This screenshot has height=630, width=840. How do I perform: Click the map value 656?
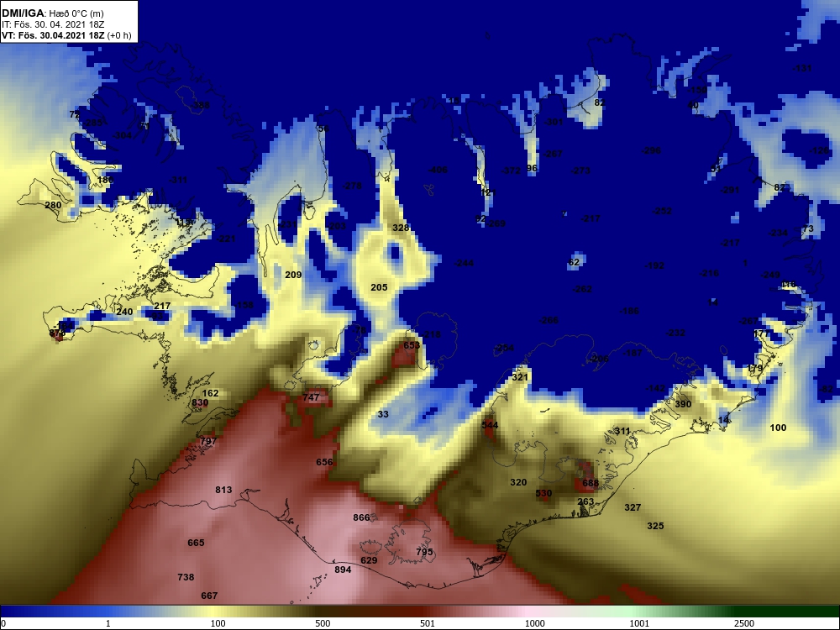(x=324, y=462)
